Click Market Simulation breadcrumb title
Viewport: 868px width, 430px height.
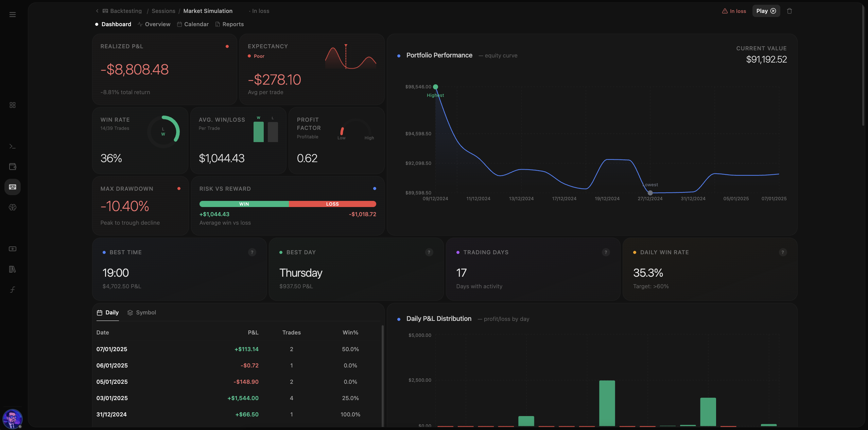(x=208, y=11)
